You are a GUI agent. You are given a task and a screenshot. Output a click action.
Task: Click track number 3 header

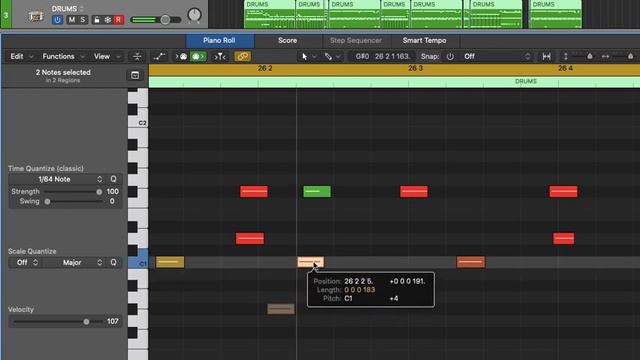(x=6, y=15)
